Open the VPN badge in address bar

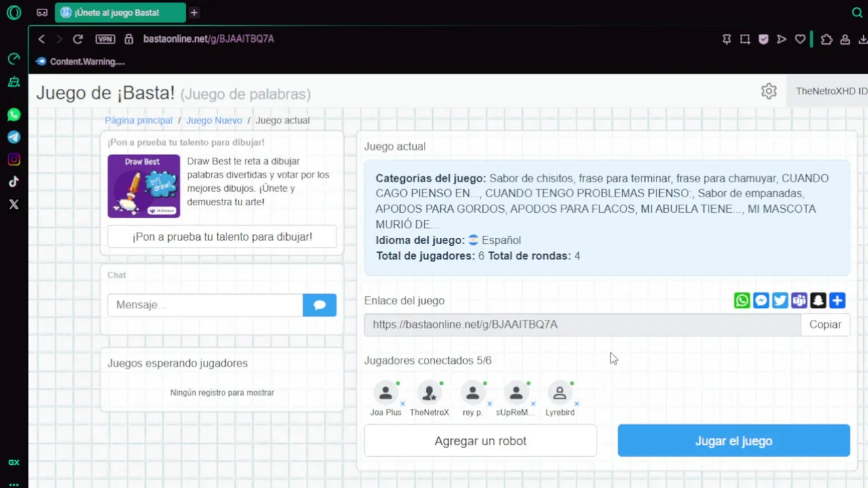[105, 39]
